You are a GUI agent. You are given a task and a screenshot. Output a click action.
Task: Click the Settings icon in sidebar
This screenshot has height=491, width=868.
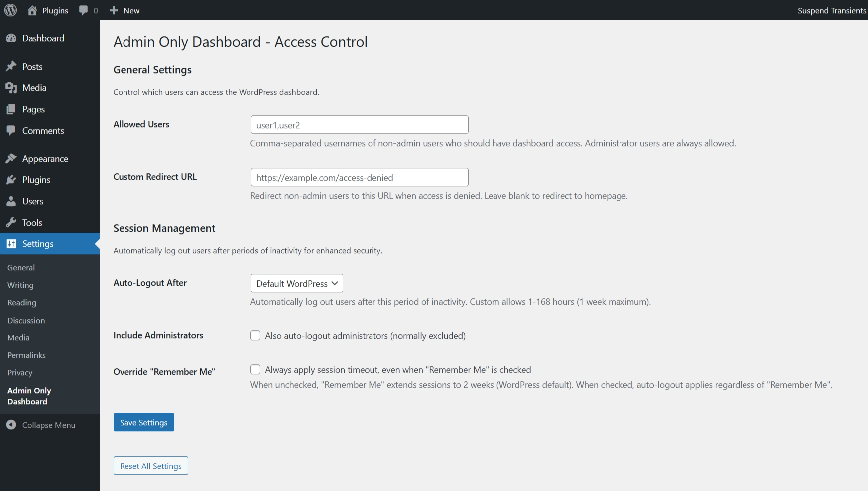12,244
